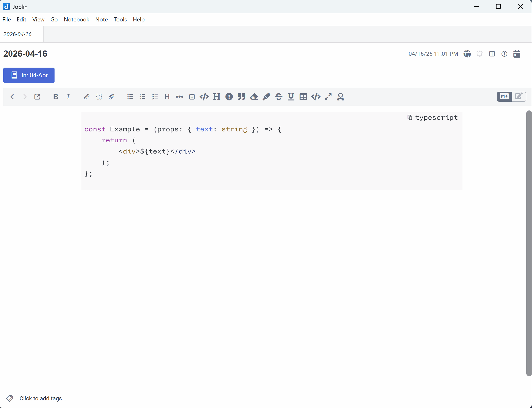Click the Italic formatting icon
The image size is (532, 408).
pyautogui.click(x=68, y=97)
